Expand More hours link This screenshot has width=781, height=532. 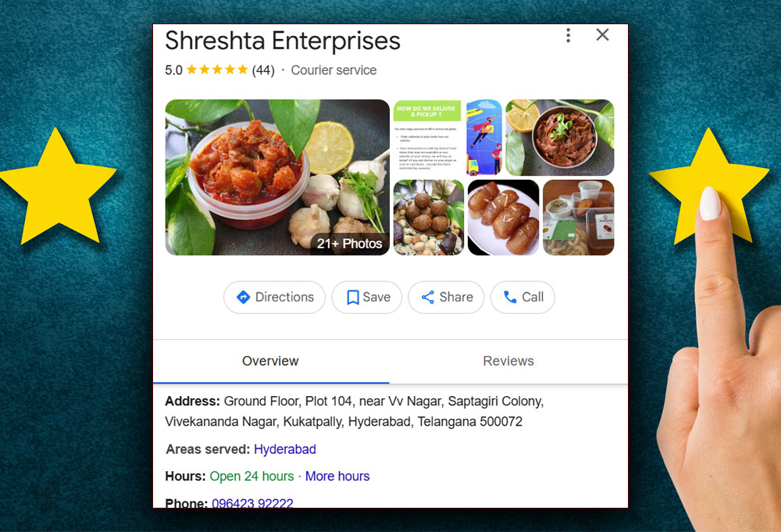point(337,477)
